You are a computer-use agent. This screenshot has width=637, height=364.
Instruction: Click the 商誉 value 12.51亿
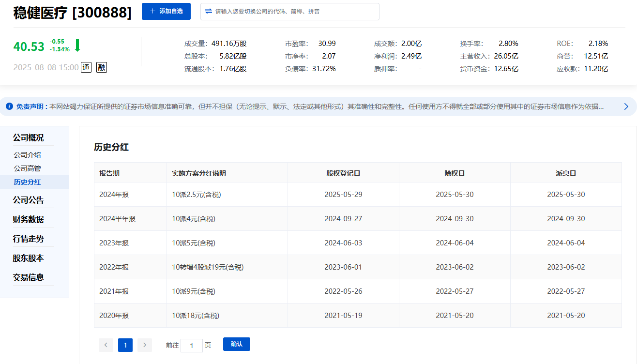coord(596,56)
